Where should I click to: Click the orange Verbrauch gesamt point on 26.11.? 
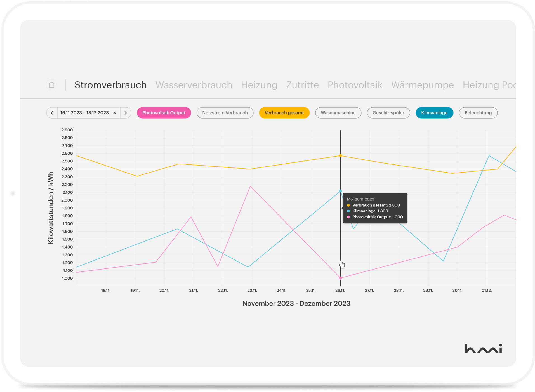(340, 156)
